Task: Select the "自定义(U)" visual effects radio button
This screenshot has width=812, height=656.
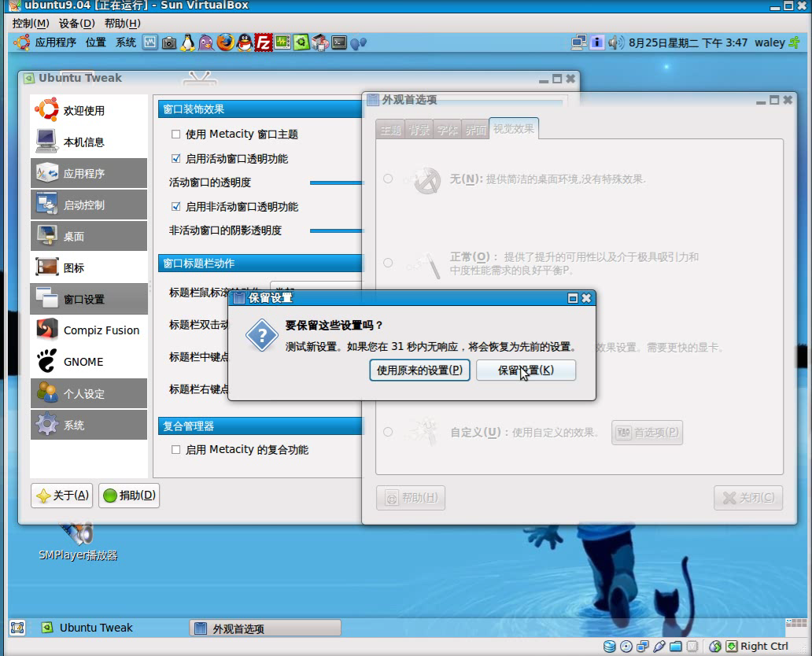Action: point(388,433)
